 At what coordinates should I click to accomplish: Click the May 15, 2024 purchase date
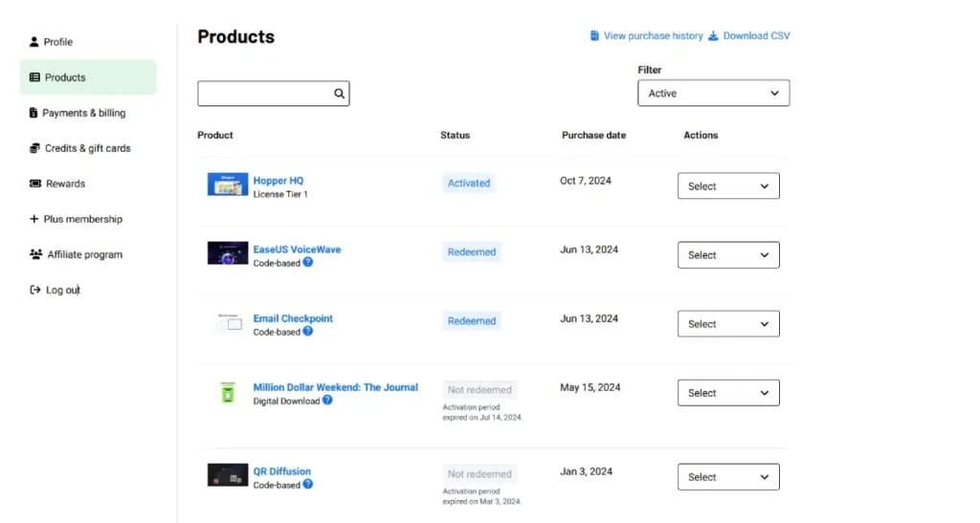pos(590,387)
